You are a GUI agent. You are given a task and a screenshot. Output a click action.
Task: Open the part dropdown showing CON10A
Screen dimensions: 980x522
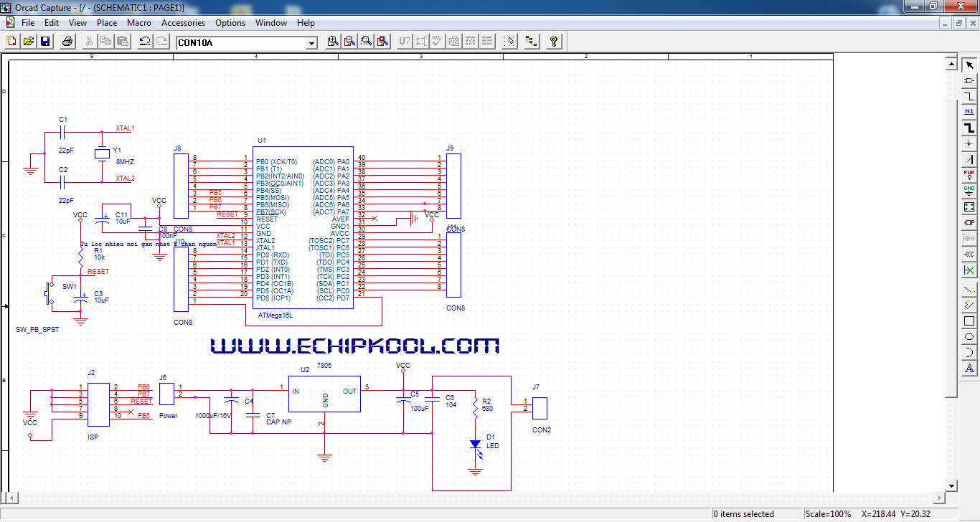pyautogui.click(x=311, y=43)
